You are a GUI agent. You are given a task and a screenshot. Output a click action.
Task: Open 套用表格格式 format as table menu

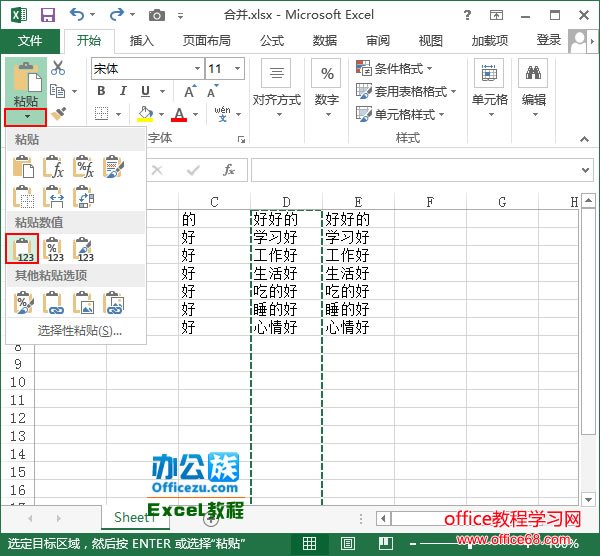[406, 91]
